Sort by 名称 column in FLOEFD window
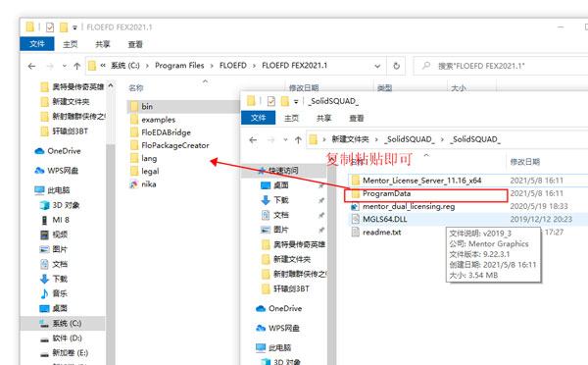This screenshot has width=588, height=365. coord(136,88)
